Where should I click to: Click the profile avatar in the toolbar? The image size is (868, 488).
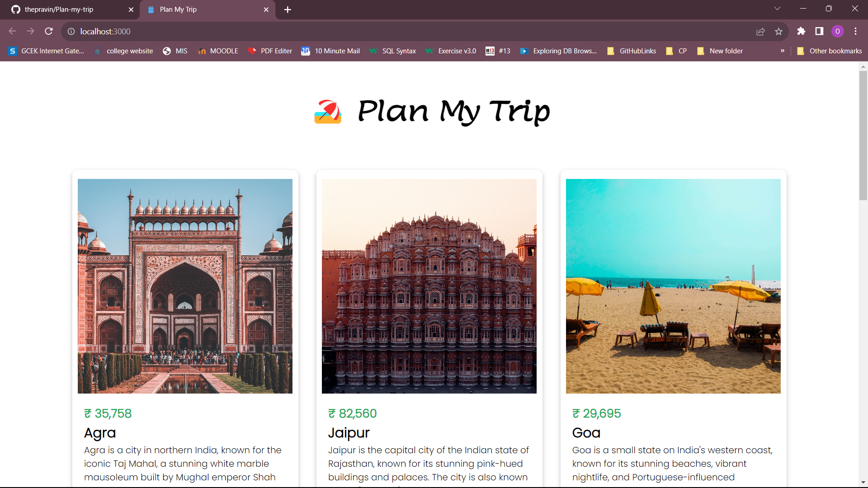pos(838,31)
